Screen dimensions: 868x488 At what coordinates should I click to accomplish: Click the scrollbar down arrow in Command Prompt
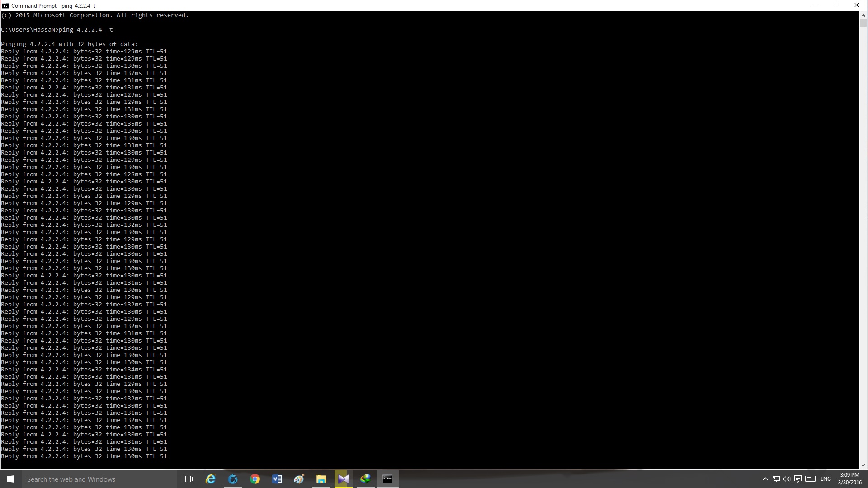tap(863, 465)
